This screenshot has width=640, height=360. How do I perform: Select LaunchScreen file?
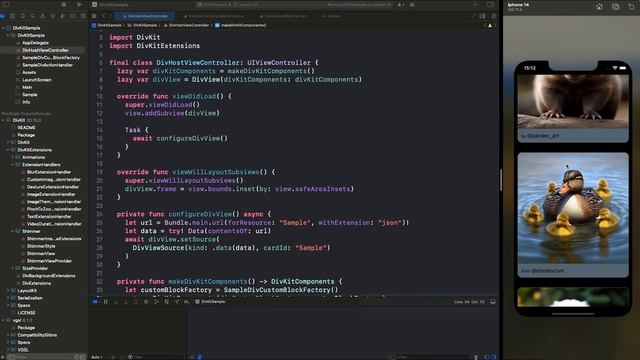point(37,80)
